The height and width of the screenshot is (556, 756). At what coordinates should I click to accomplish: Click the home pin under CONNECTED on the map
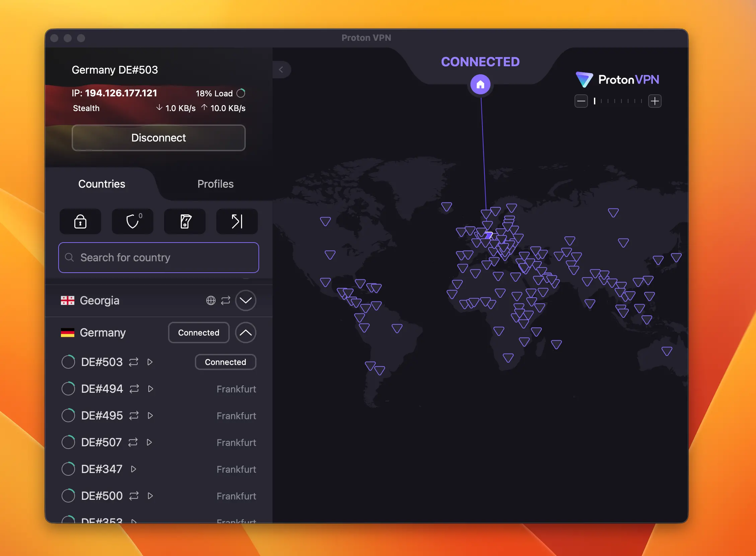click(x=480, y=85)
